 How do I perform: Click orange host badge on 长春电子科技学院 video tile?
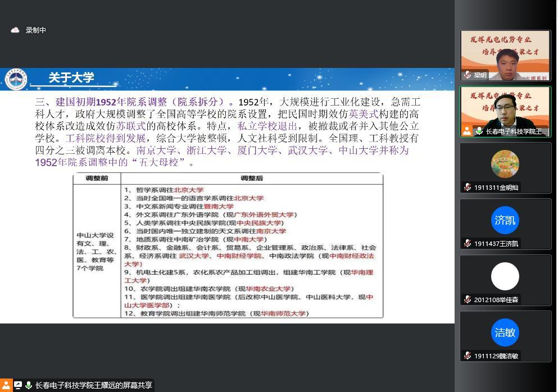[467, 131]
